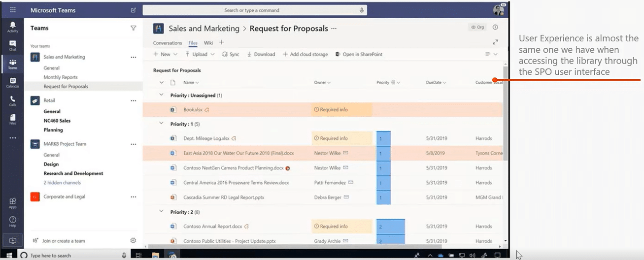Open more options for the Retail team
The height and width of the screenshot is (260, 644).
[x=133, y=100]
